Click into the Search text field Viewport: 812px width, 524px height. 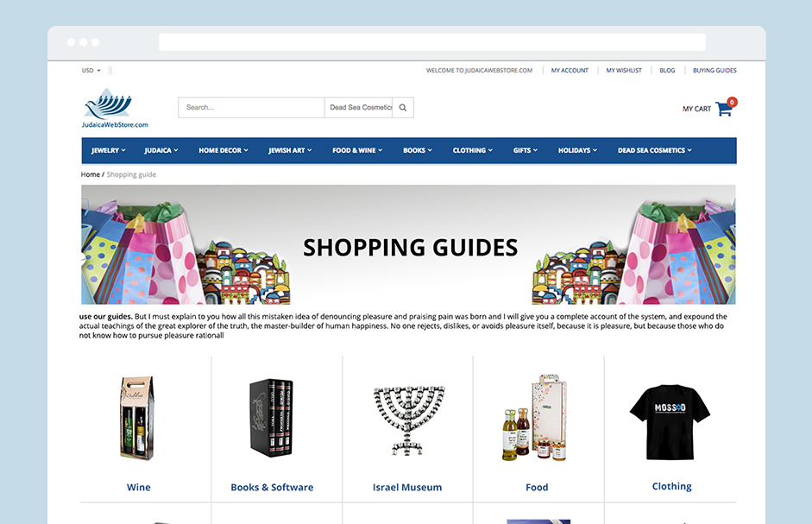251,108
